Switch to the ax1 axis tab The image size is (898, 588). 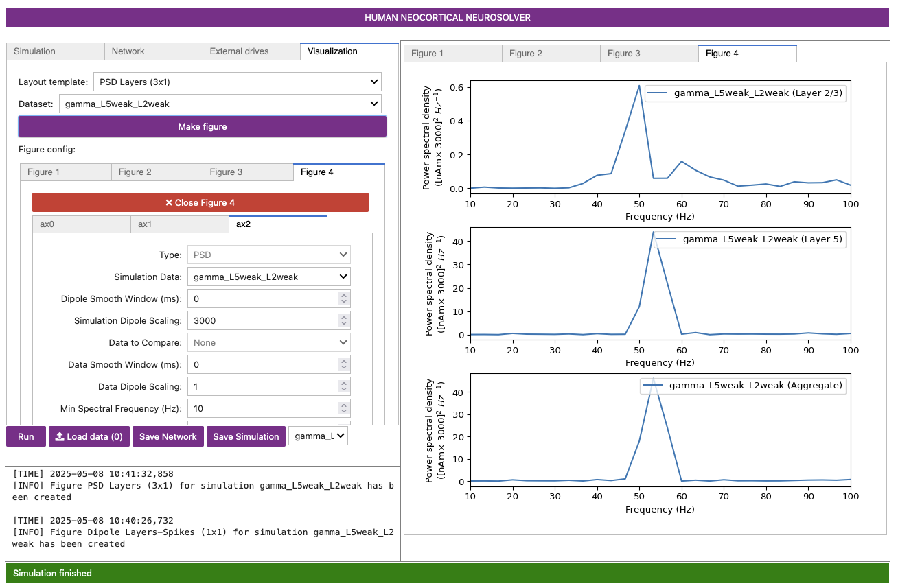[180, 224]
